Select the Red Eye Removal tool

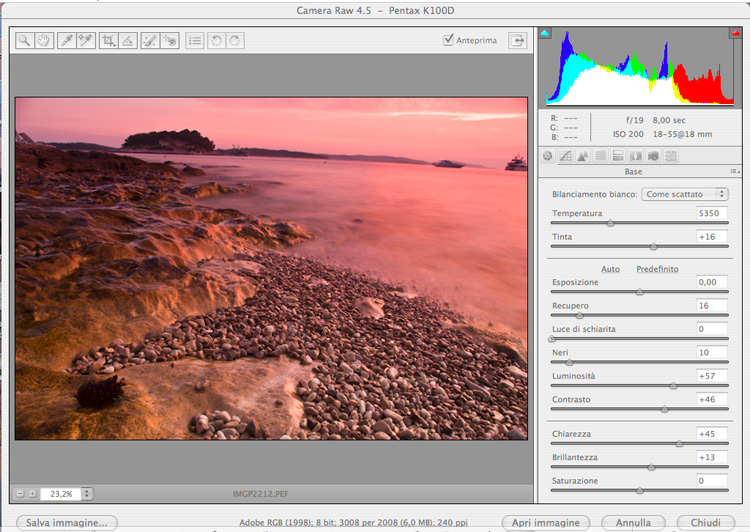click(169, 41)
